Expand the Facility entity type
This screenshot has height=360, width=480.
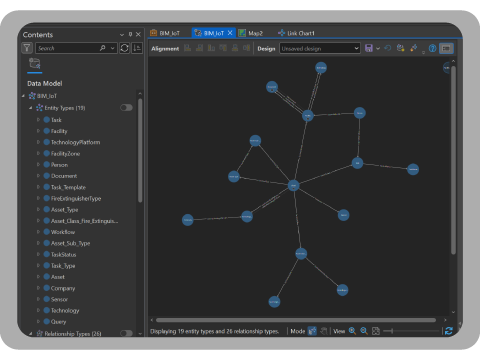pos(38,131)
